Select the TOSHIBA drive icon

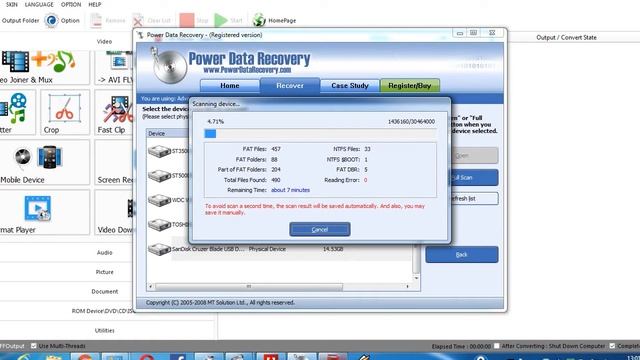159,225
